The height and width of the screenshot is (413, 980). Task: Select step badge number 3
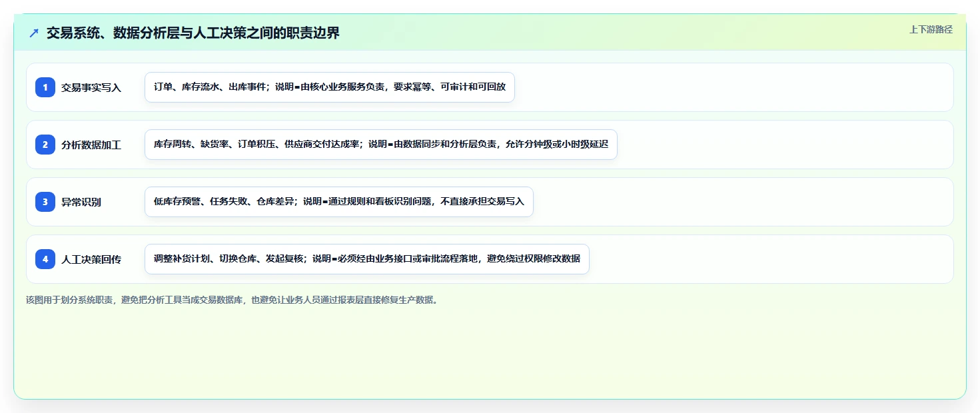pyautogui.click(x=45, y=202)
